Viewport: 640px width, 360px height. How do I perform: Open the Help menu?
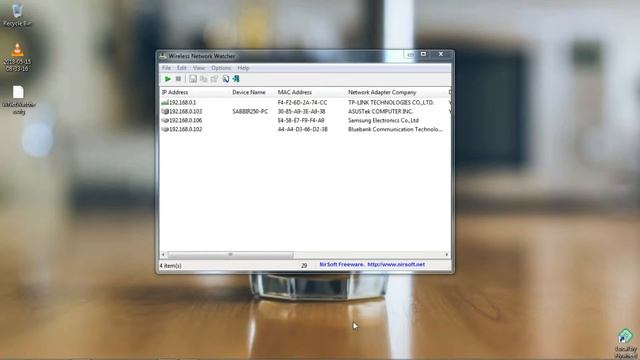[x=243, y=68]
